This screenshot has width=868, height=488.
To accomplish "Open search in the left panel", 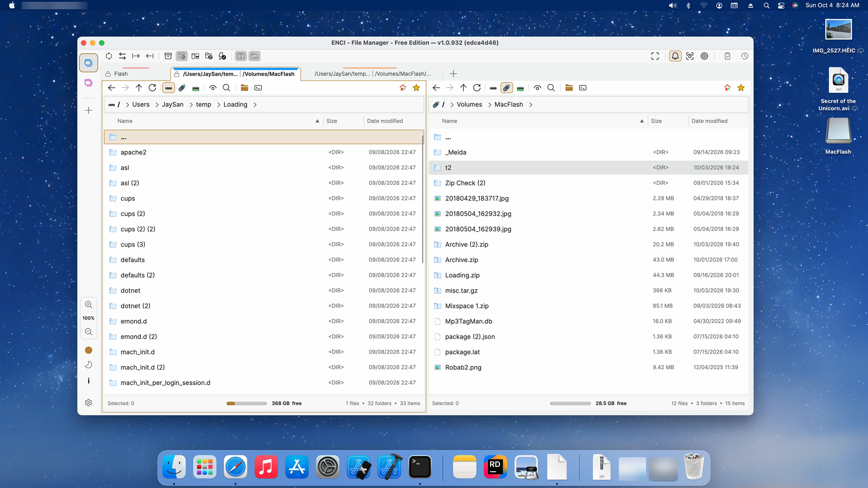I will tap(227, 88).
